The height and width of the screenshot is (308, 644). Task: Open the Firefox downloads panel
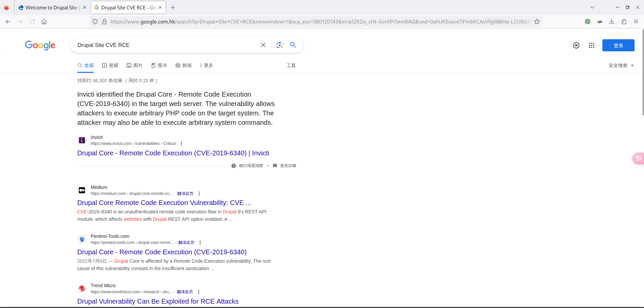[x=612, y=21]
